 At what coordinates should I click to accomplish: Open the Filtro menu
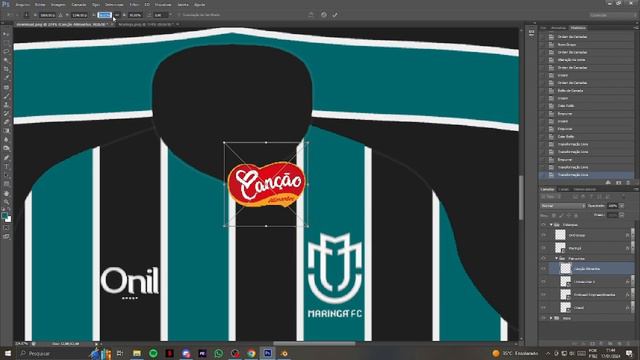[x=134, y=4]
